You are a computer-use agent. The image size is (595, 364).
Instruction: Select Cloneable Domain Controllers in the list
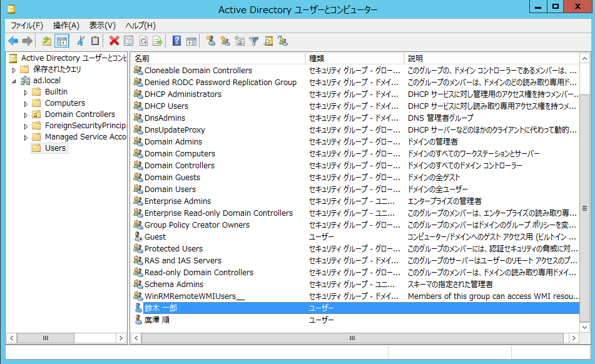click(198, 71)
